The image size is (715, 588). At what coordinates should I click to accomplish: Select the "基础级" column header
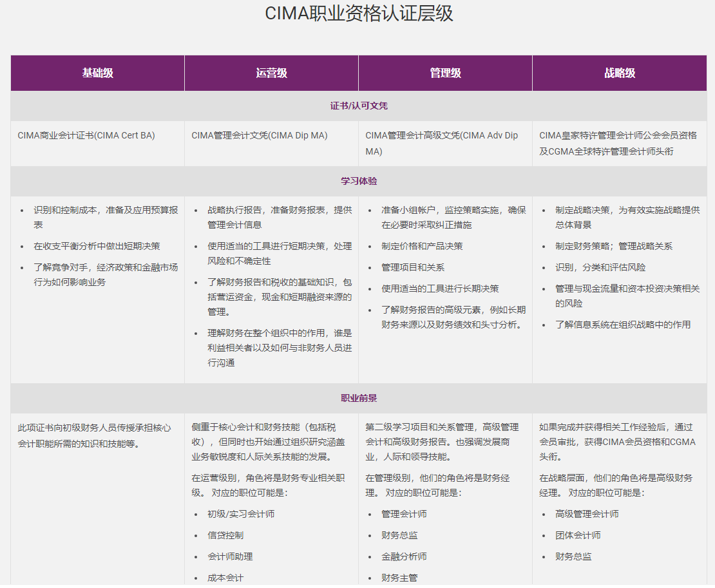[x=97, y=73]
